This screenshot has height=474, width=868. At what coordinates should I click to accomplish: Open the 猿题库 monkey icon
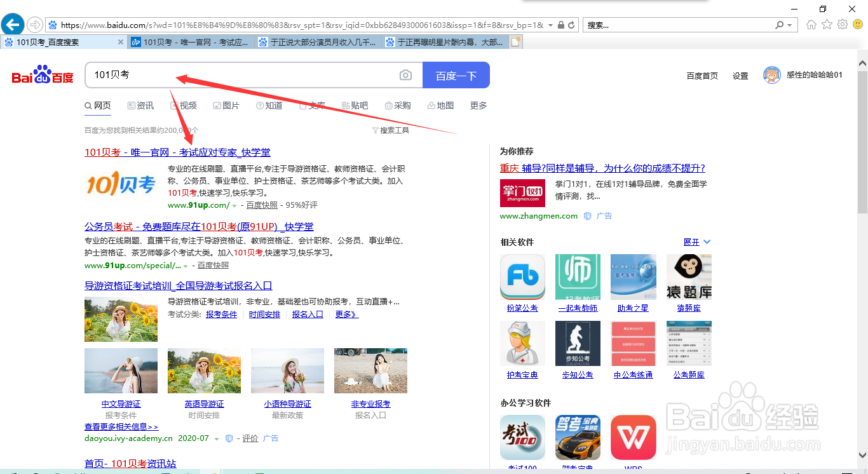pos(689,277)
